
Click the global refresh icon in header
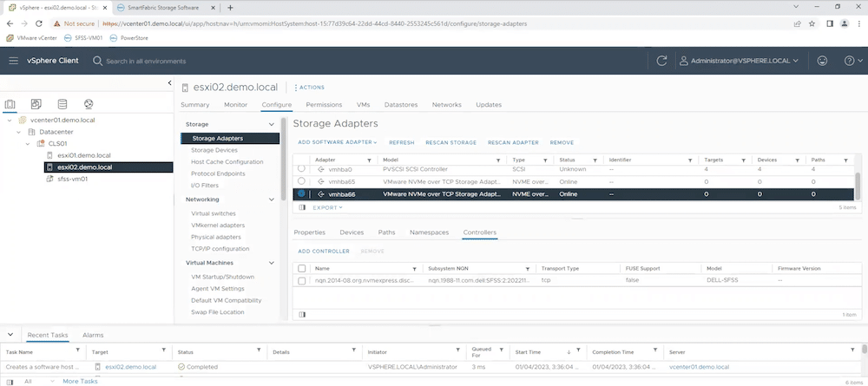tap(661, 61)
